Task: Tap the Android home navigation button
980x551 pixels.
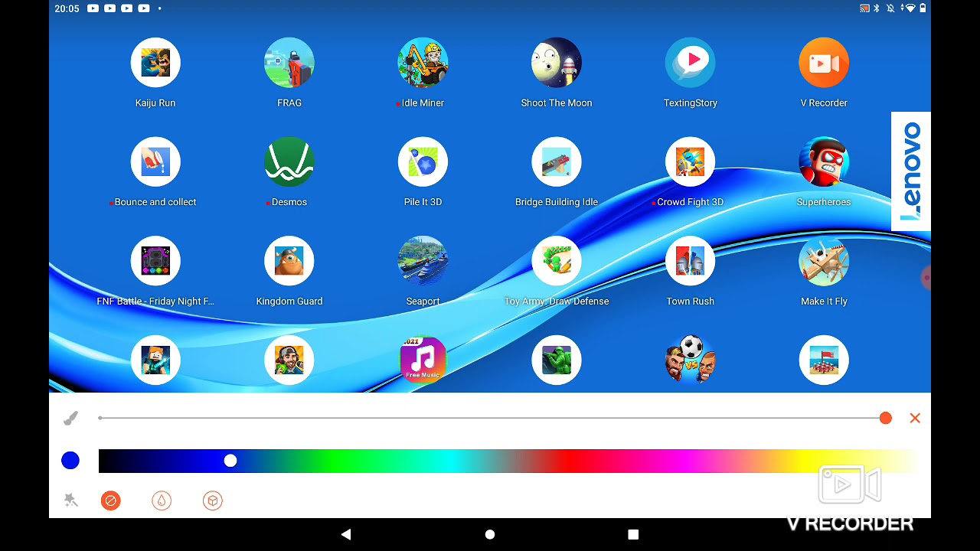Action: tap(490, 534)
